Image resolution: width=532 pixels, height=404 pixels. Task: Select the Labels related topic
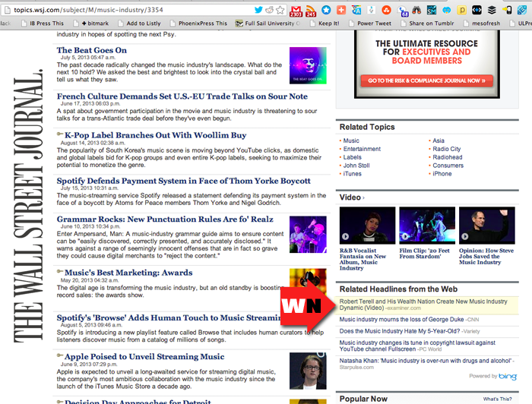pos(352,157)
